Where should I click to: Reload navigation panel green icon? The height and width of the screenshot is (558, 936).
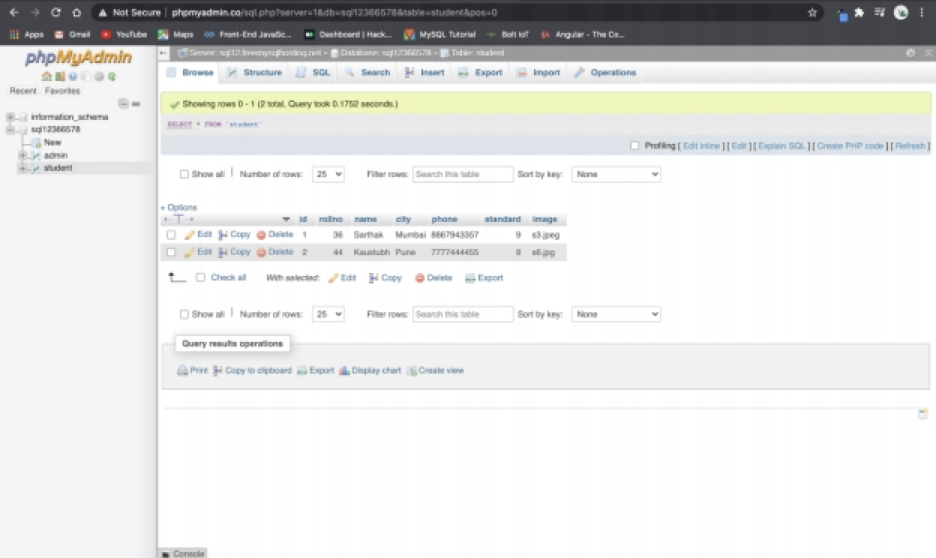[x=112, y=76]
